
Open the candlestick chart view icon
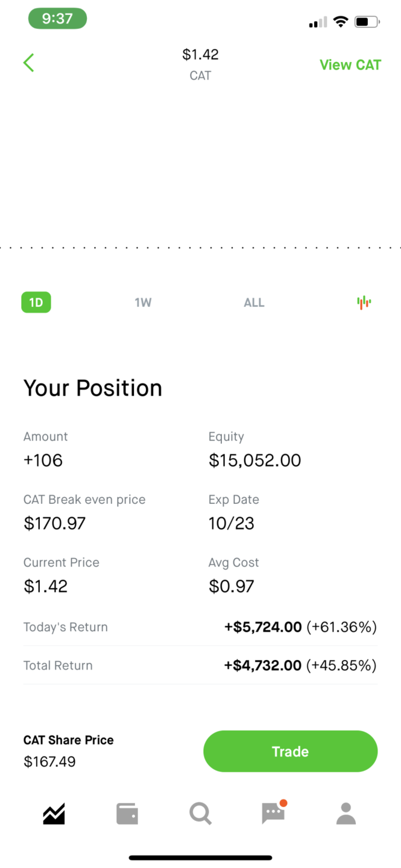point(364,303)
